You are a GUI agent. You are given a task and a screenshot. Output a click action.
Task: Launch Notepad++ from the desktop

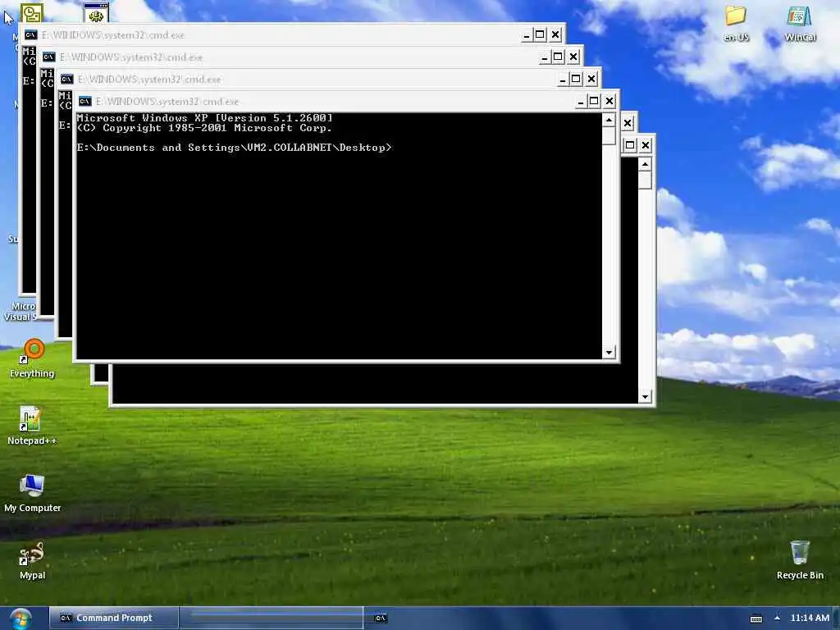pos(32,426)
